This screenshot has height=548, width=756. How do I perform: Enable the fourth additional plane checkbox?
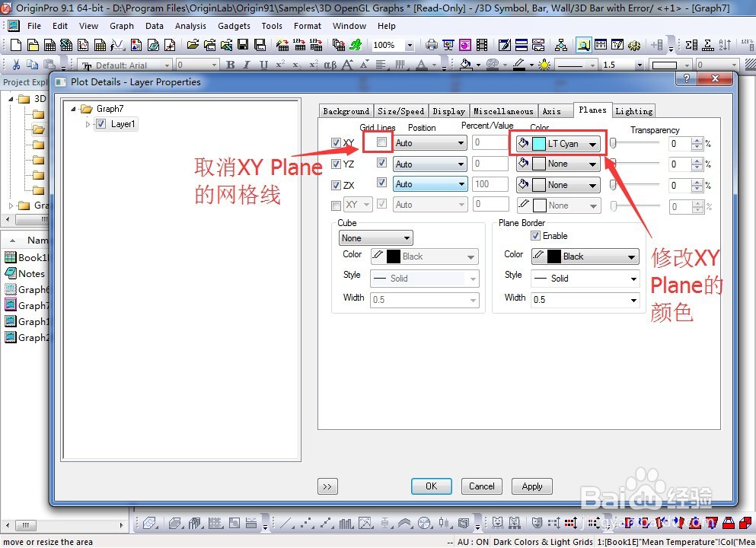coord(336,205)
